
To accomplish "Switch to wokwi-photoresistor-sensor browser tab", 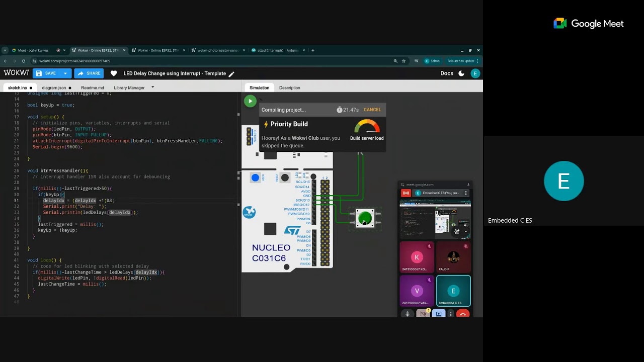I will 218,50.
